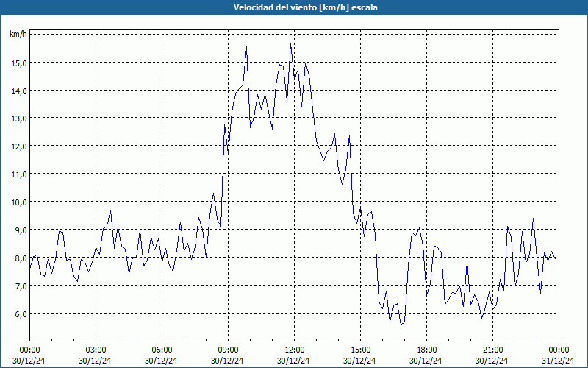Click the 09:00 time axis label

228,350
